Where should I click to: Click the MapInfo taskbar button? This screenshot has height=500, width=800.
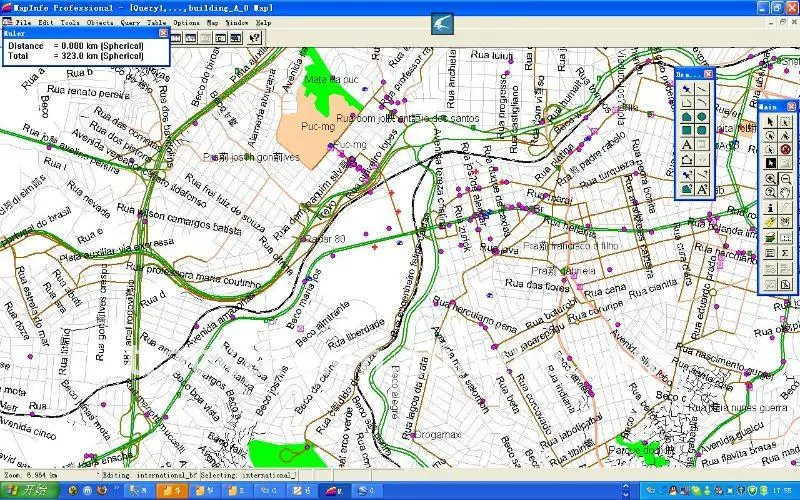point(335,491)
